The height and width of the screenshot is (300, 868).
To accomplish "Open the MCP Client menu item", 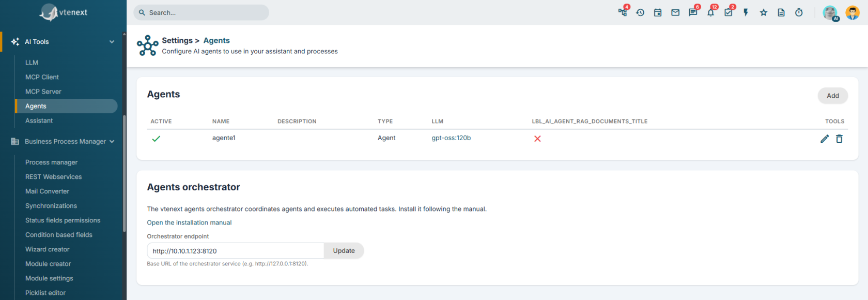I will click(x=42, y=77).
